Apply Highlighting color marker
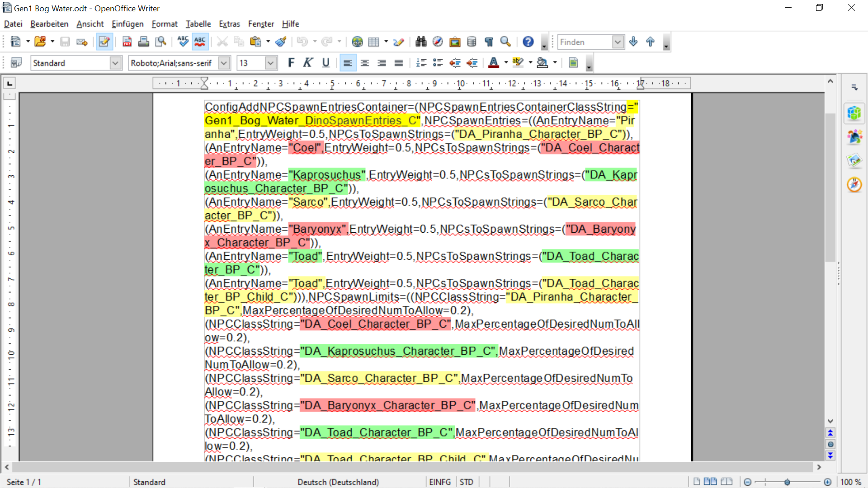868x488 pixels. point(518,63)
